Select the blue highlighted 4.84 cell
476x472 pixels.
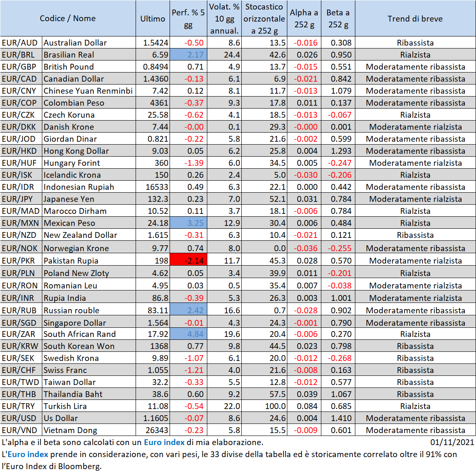(x=188, y=334)
